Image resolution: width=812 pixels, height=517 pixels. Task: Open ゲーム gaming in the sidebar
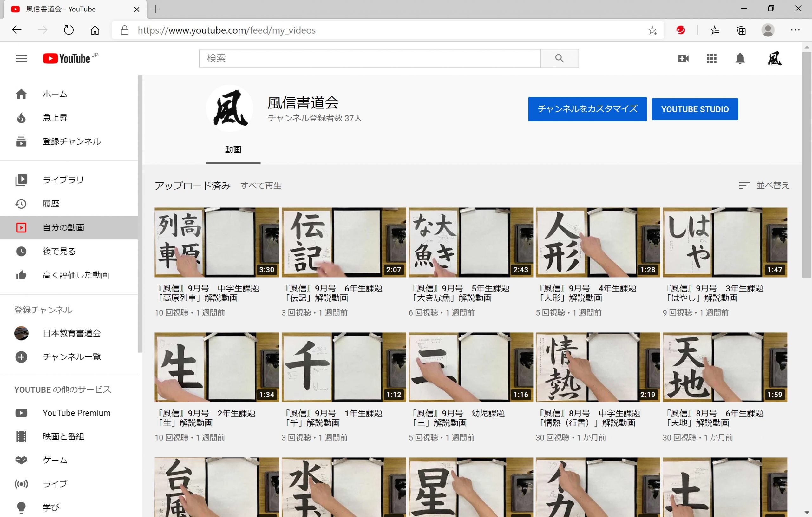pyautogui.click(x=69, y=460)
